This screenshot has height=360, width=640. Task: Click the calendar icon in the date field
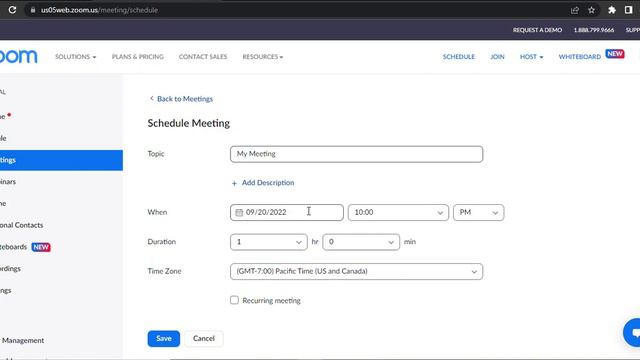[239, 212]
